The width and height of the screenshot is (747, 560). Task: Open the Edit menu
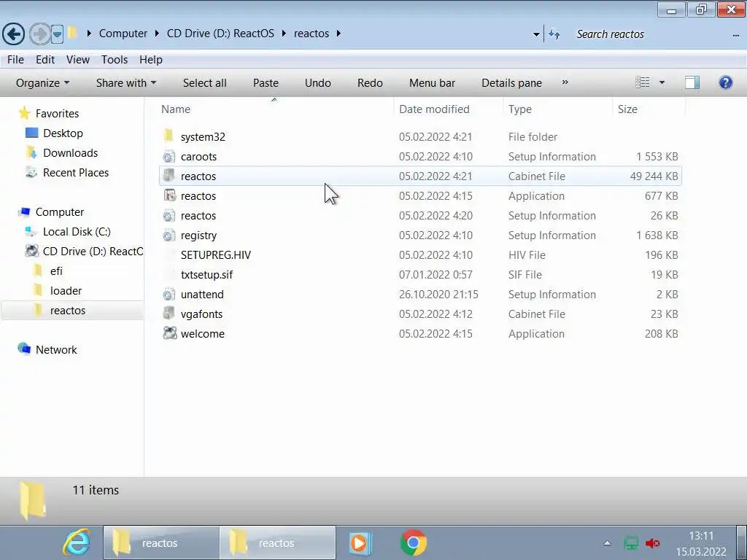(45, 60)
